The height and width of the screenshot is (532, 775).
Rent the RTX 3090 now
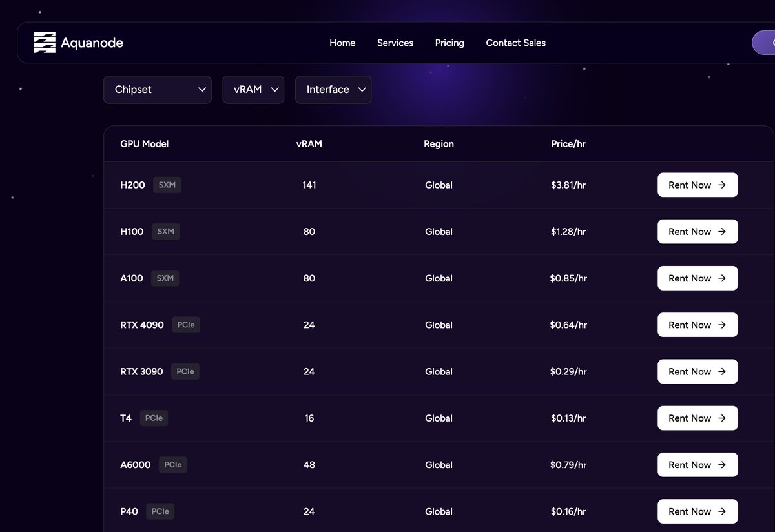(x=697, y=371)
